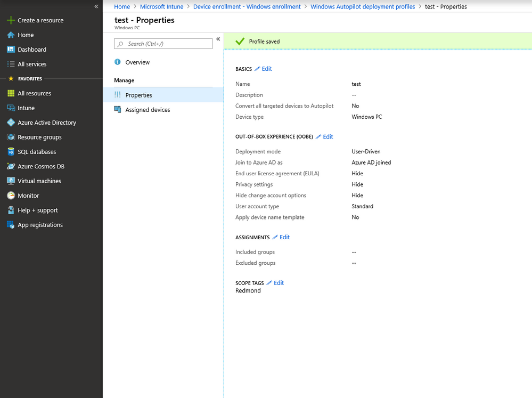Screen dimensions: 532x398
Task: Click the Dashboard icon
Action: pos(11,50)
